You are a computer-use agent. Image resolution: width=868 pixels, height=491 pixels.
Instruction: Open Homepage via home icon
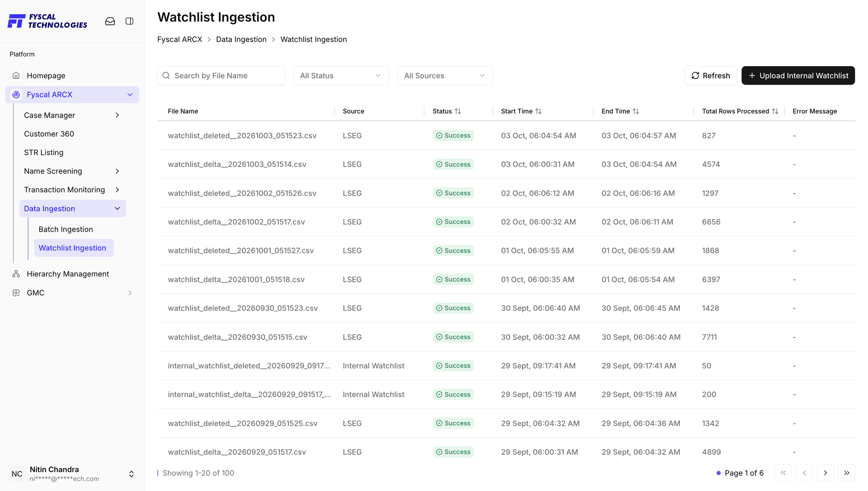(x=16, y=76)
